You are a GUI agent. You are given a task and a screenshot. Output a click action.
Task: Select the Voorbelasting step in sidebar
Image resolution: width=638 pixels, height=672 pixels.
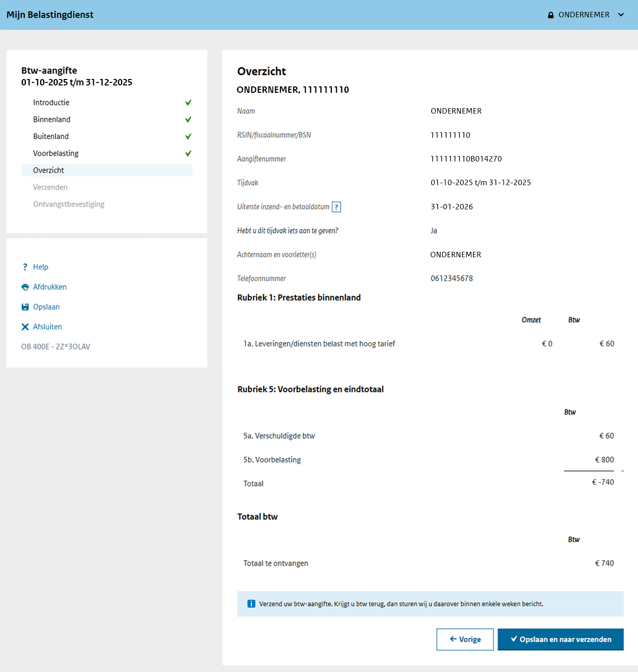tap(56, 154)
